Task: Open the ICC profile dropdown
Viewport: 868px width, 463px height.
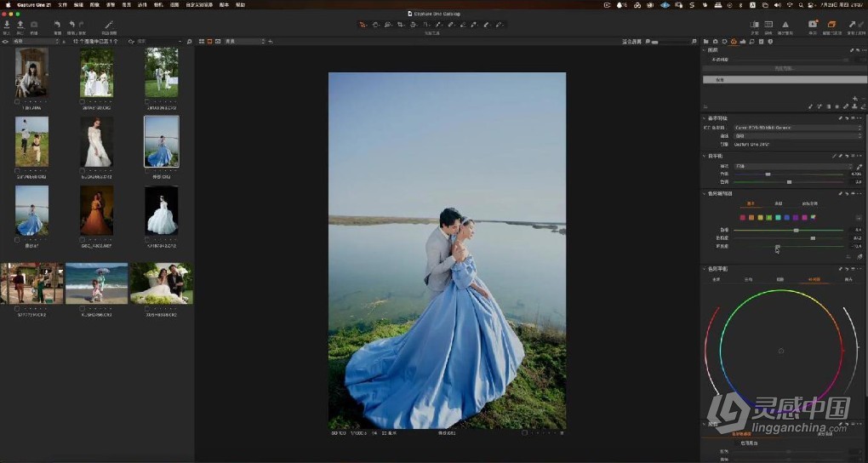Action: [x=796, y=128]
